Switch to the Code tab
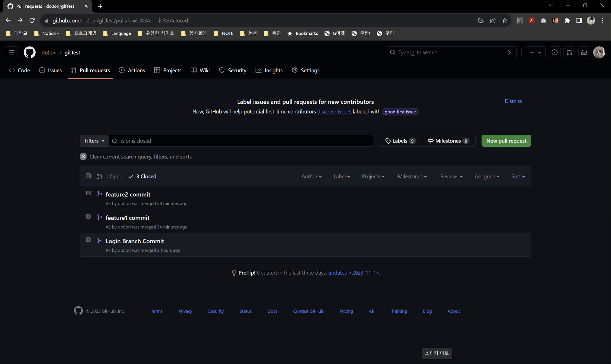 19,70
